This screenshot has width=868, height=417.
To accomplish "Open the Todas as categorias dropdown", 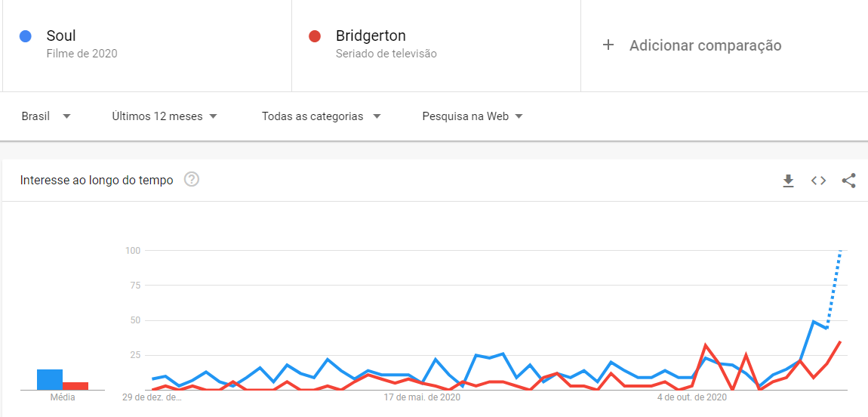I will click(321, 116).
